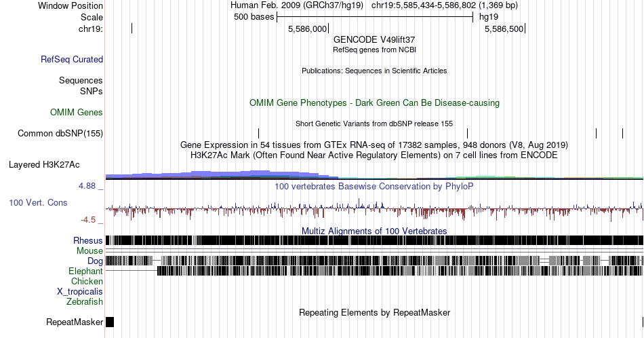Click the OMIM Gene Phenotypes title

point(374,102)
